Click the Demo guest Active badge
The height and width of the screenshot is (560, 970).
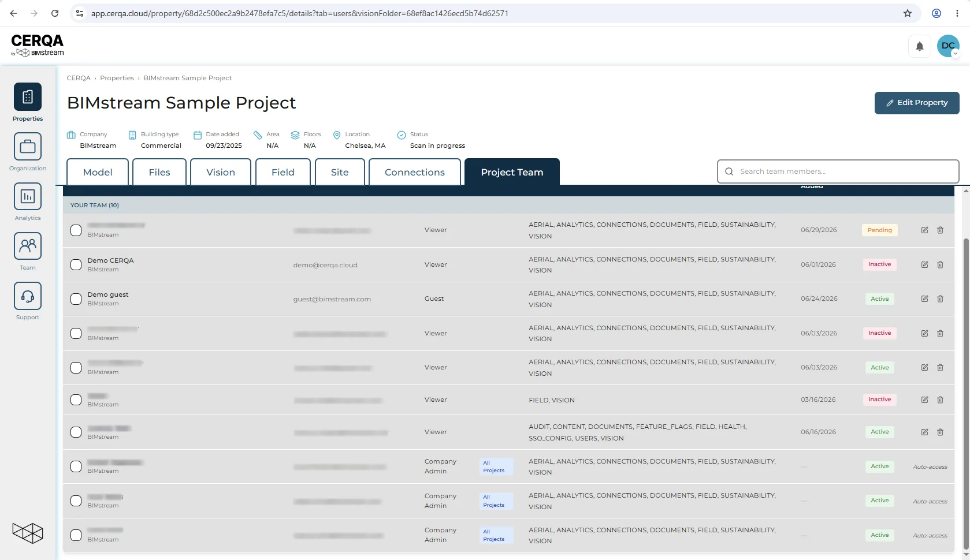click(880, 298)
